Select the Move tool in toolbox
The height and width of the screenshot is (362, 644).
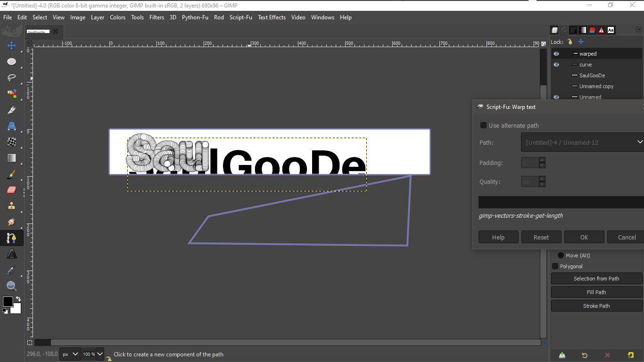pyautogui.click(x=11, y=46)
